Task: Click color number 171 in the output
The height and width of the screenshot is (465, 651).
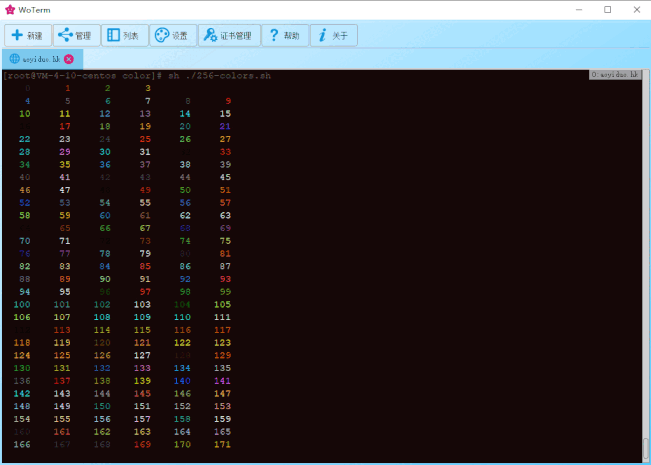Action: 222,444
